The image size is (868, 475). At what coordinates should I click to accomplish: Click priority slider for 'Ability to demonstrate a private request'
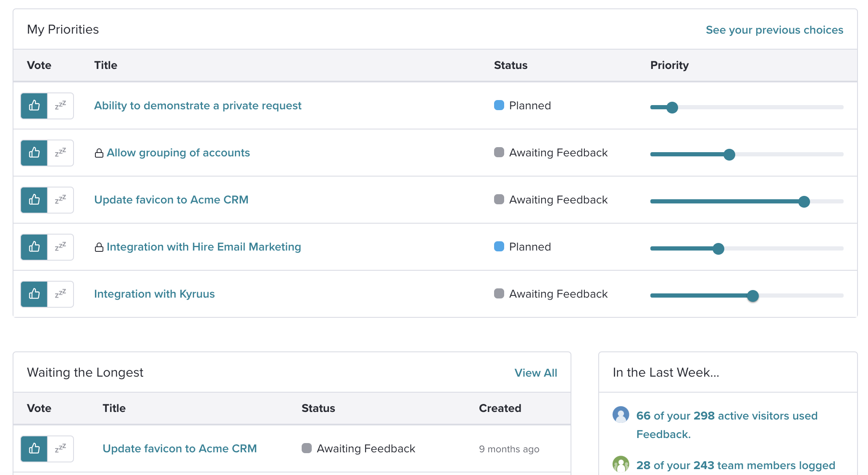(747, 107)
